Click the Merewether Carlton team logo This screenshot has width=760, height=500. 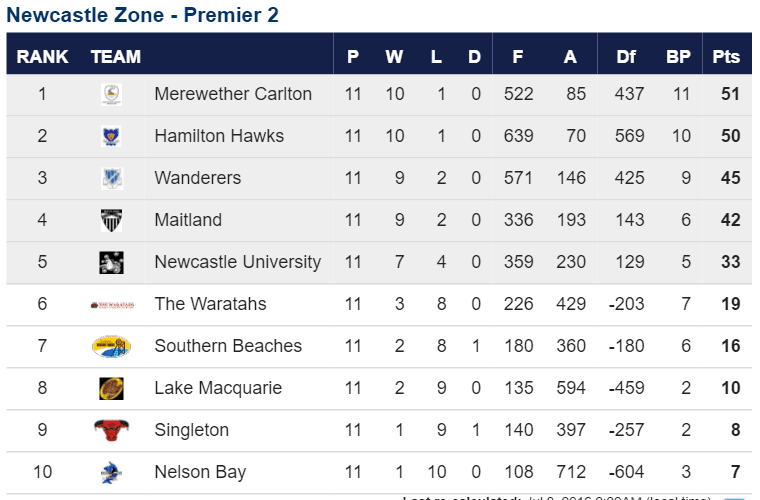click(x=111, y=94)
